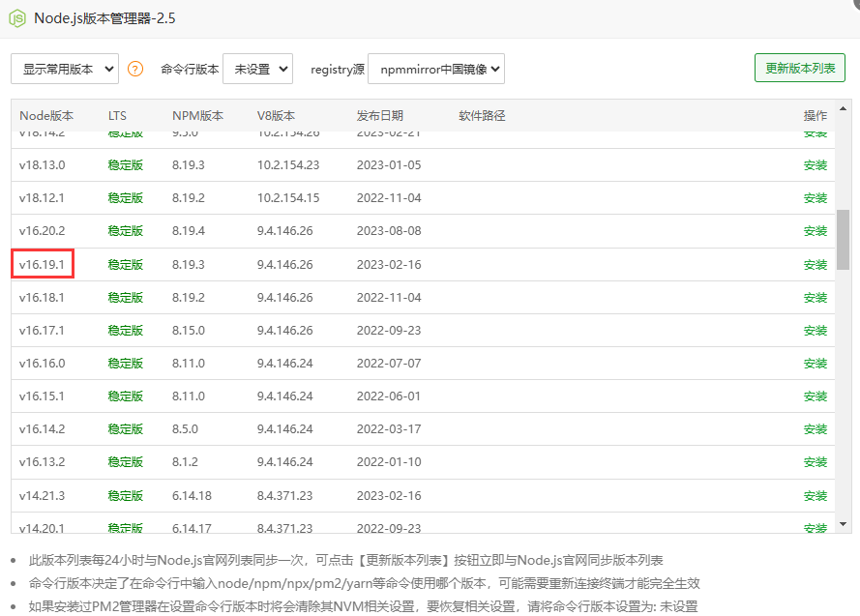Install Node v18.12.1

click(x=816, y=198)
